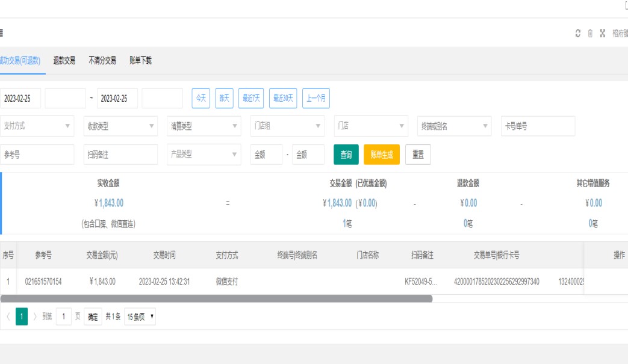This screenshot has height=364, width=628.
Task: Toggle fullscreen with the expand icon
Action: coord(602,34)
